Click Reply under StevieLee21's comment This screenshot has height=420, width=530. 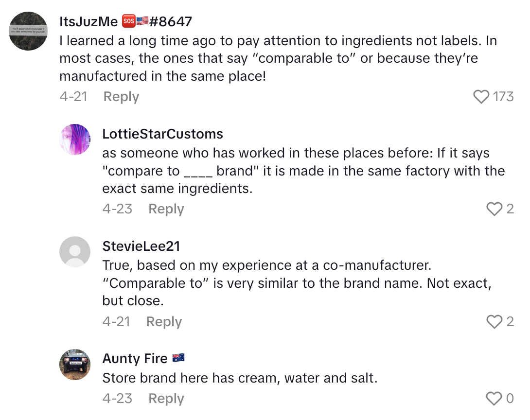pyautogui.click(x=164, y=321)
